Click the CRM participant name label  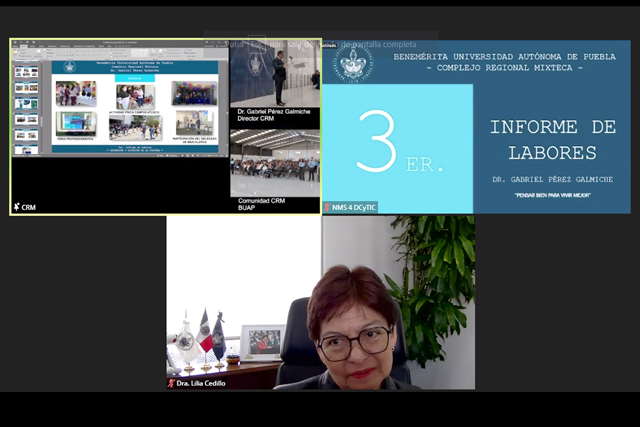(x=28, y=207)
